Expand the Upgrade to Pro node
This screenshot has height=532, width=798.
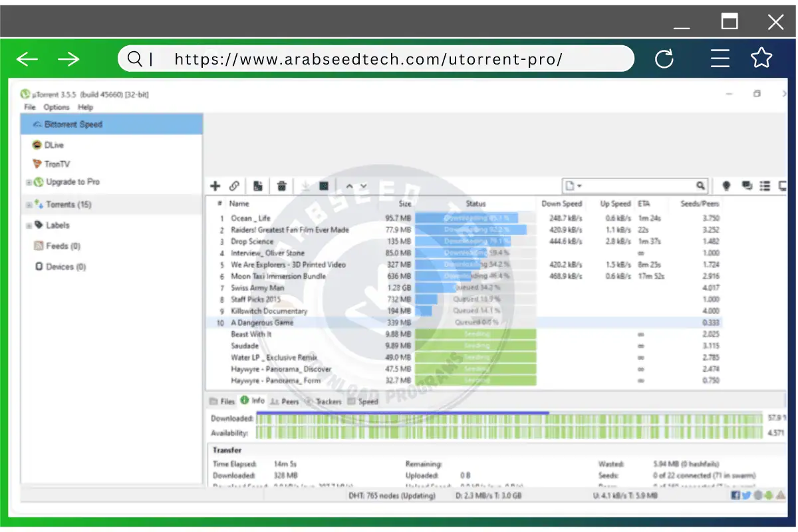29,182
